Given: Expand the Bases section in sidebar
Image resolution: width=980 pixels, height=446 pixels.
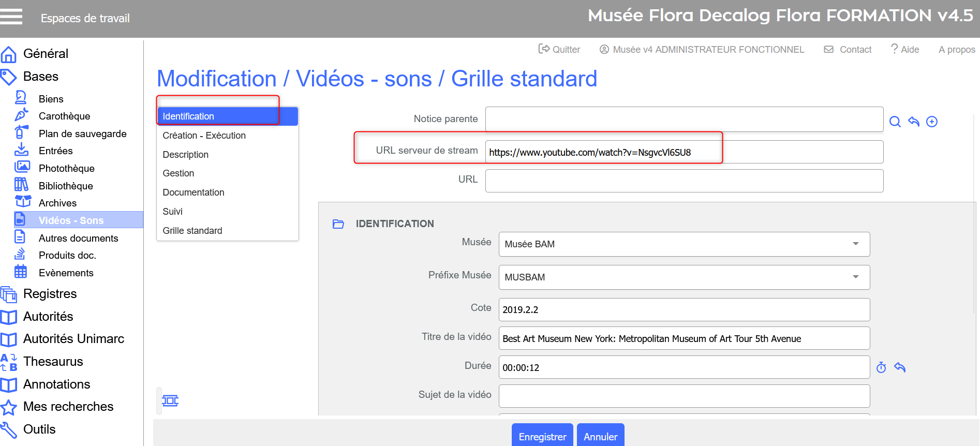Looking at the screenshot, I should 40,77.
